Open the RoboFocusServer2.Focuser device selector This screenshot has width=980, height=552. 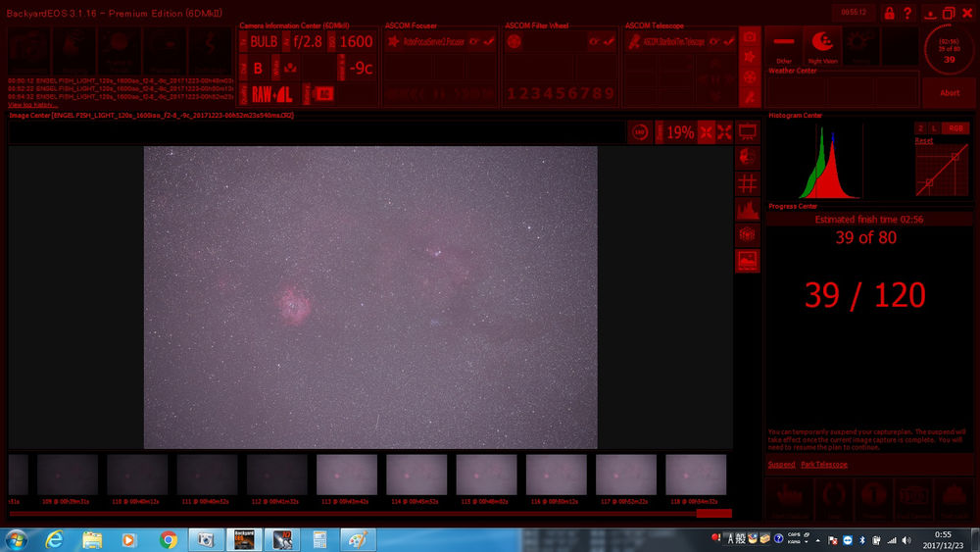[433, 42]
